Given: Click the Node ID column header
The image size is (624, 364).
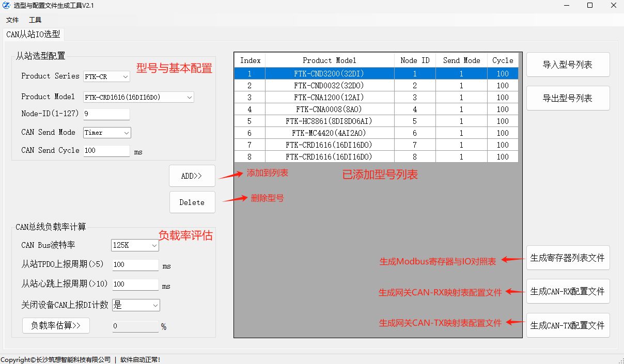Looking at the screenshot, I should pos(415,60).
